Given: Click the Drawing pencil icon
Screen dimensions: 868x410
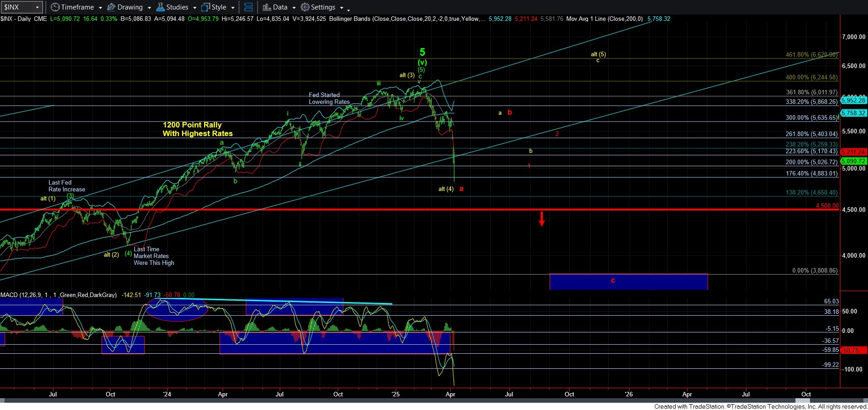Looking at the screenshot, I should [x=111, y=7].
